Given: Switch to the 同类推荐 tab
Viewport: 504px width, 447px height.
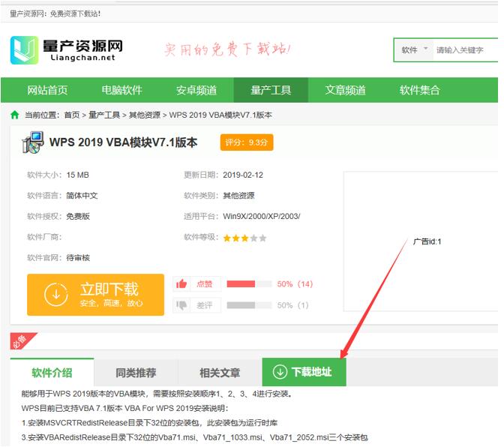Looking at the screenshot, I should click(136, 373).
